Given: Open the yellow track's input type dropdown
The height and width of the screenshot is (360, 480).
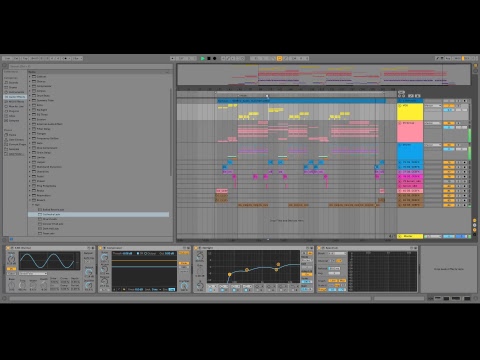Looking at the screenshot, I should 433,106.
